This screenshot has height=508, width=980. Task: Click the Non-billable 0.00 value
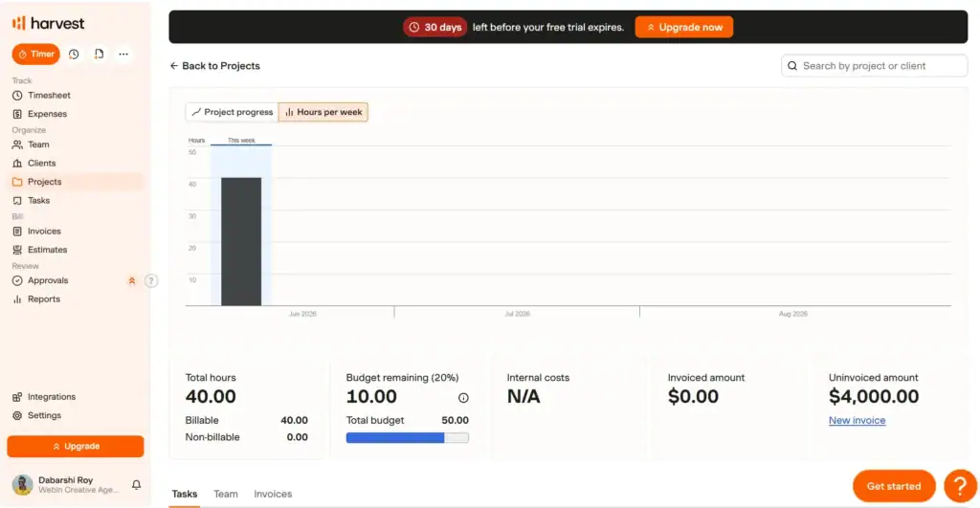(297, 437)
